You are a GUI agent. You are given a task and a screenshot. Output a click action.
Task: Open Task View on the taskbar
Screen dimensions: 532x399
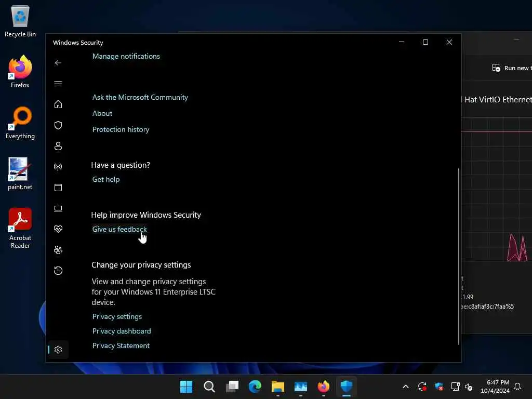pos(232,387)
